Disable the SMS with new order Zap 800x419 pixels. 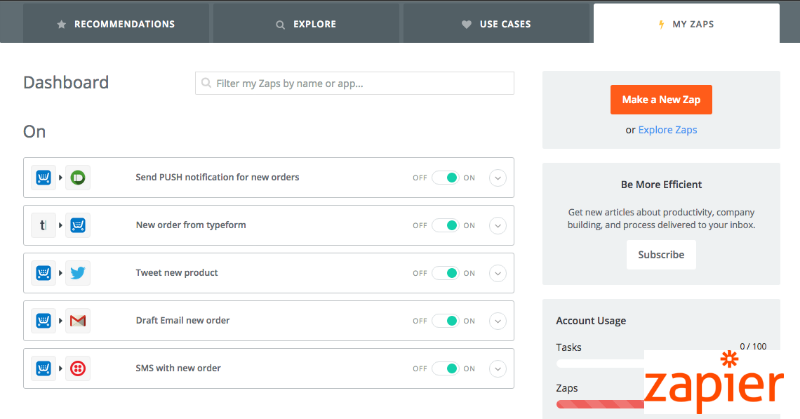pyautogui.click(x=445, y=369)
